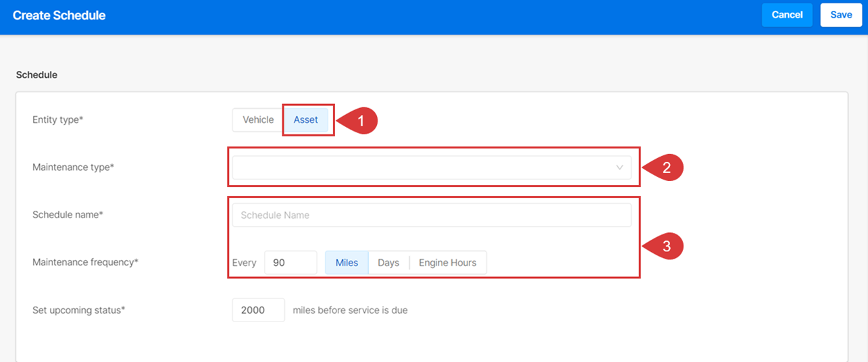
Task: Click the lower red callout marker numbered 3
Action: tap(665, 247)
